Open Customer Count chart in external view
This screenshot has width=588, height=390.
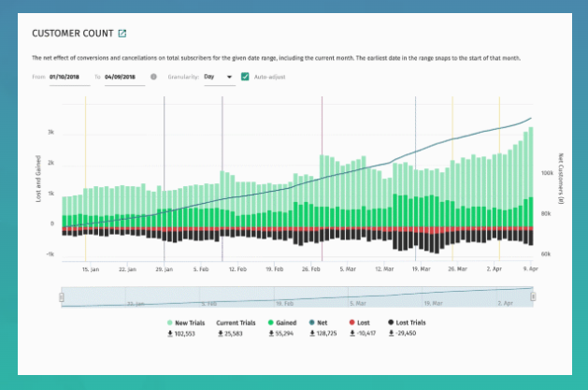122,34
